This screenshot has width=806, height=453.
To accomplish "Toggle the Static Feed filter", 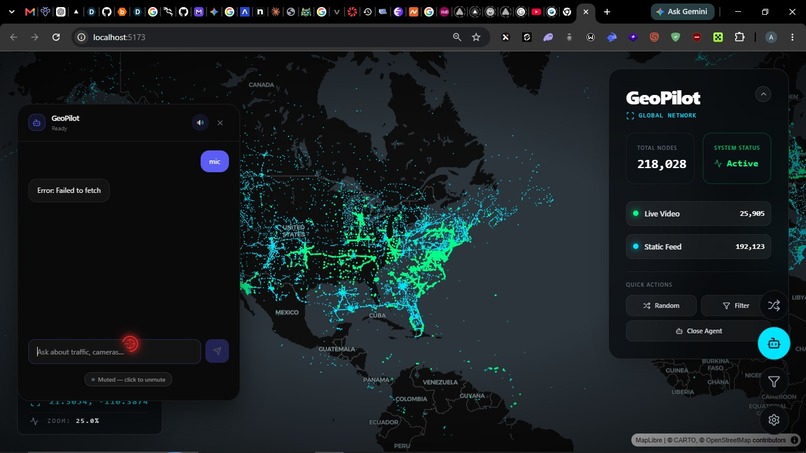I will tap(698, 246).
